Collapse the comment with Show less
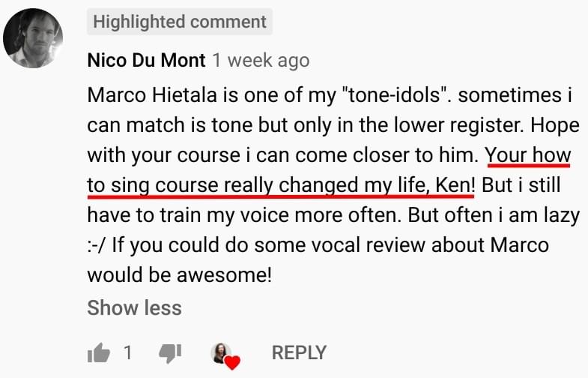This screenshot has height=378, width=588. [134, 307]
